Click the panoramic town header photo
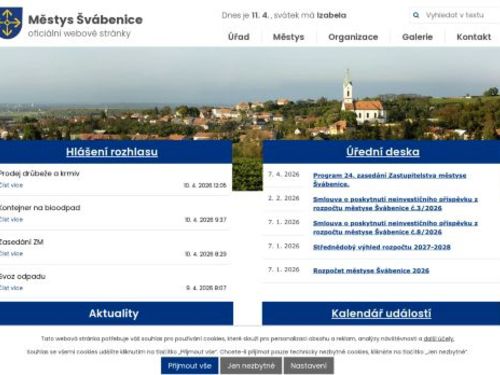 [250, 93]
